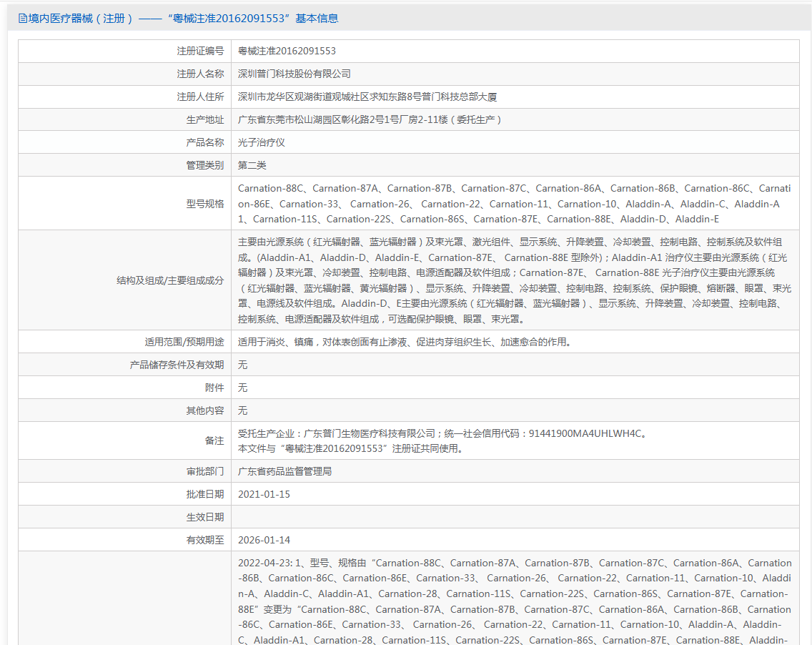
Task: Click the label 注册人住所
Action: click(x=200, y=97)
